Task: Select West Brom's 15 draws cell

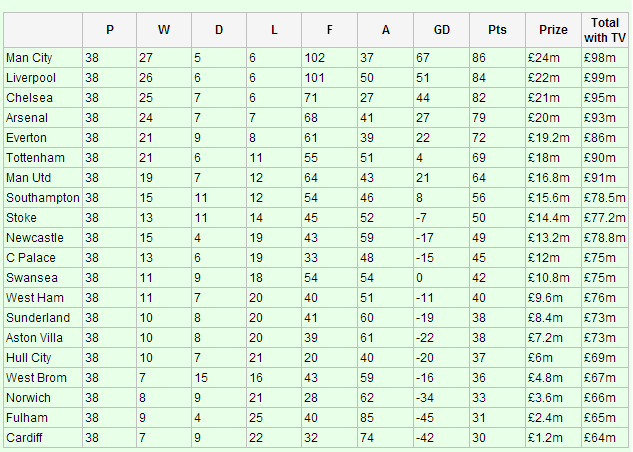Action: (218, 378)
